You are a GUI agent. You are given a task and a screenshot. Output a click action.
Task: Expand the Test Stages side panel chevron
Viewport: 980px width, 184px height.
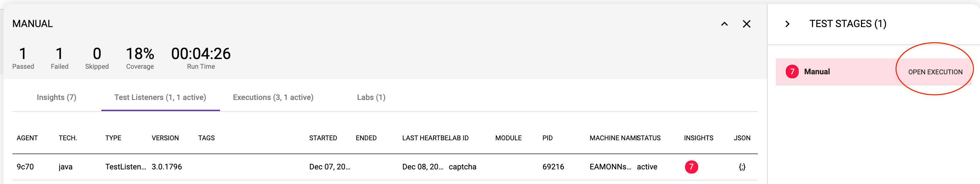point(787,24)
